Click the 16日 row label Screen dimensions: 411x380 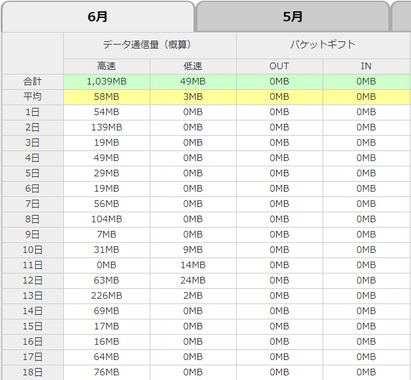pyautogui.click(x=33, y=342)
